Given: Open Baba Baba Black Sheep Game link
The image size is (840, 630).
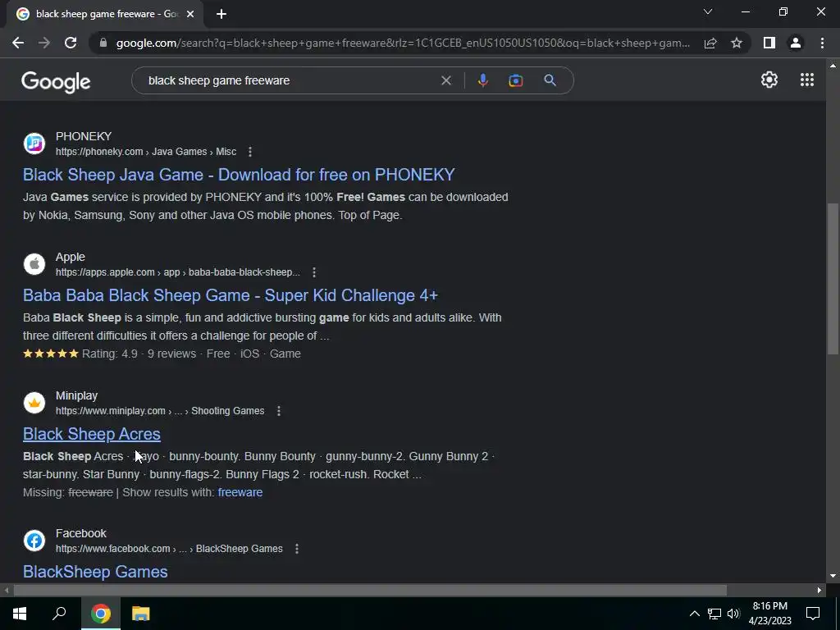Looking at the screenshot, I should pos(231,295).
